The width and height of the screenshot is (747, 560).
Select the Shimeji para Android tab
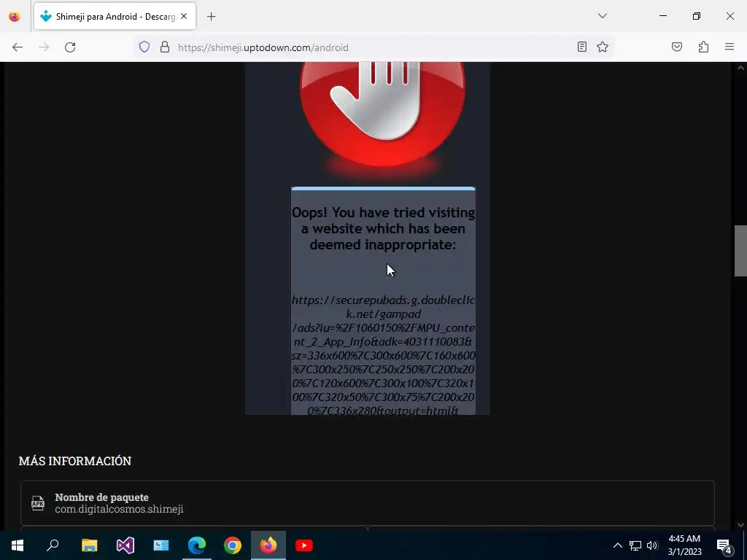pyautogui.click(x=115, y=17)
